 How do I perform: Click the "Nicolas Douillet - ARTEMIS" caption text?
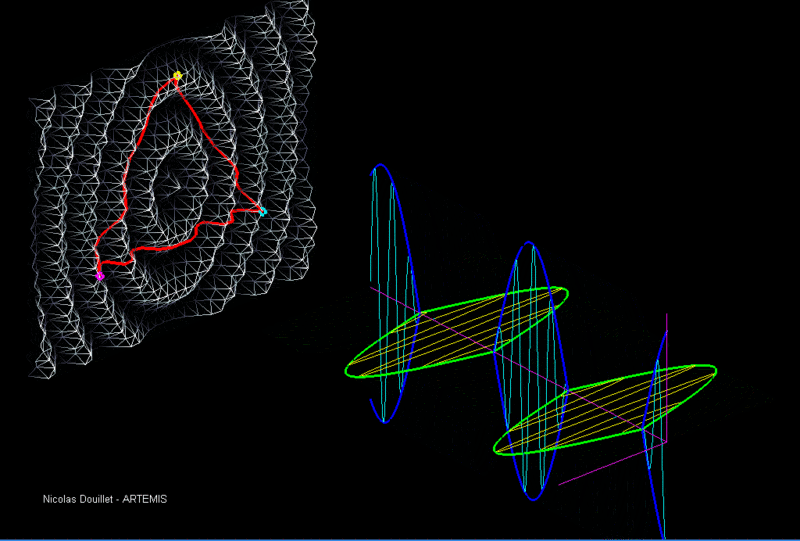[105, 499]
